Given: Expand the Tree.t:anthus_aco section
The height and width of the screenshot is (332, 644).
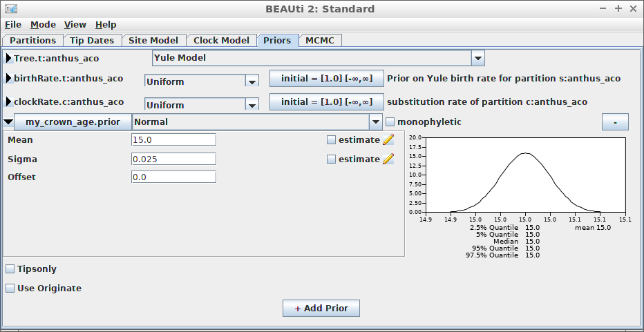Looking at the screenshot, I should 8,58.
